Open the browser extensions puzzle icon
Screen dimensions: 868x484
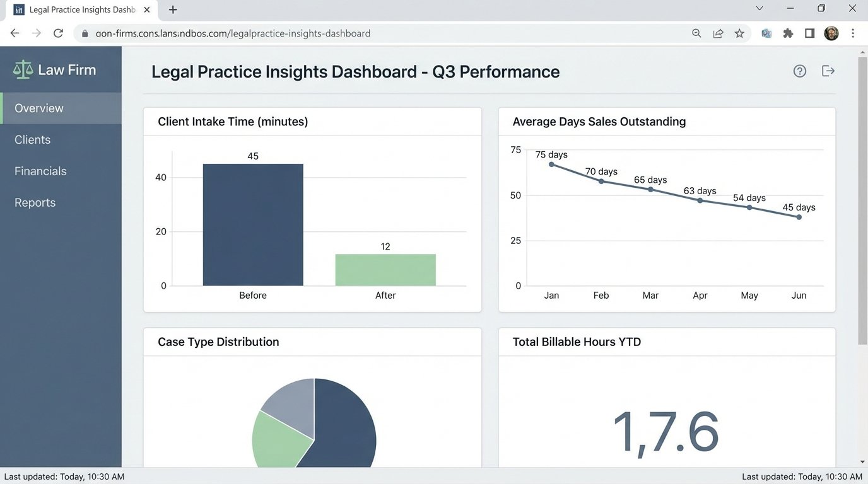coord(788,33)
